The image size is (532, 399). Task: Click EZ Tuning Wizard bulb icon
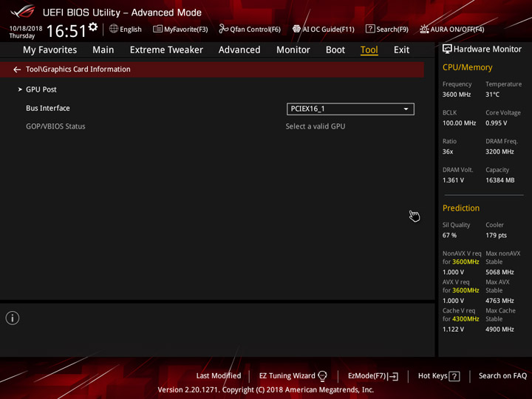[x=322, y=376]
